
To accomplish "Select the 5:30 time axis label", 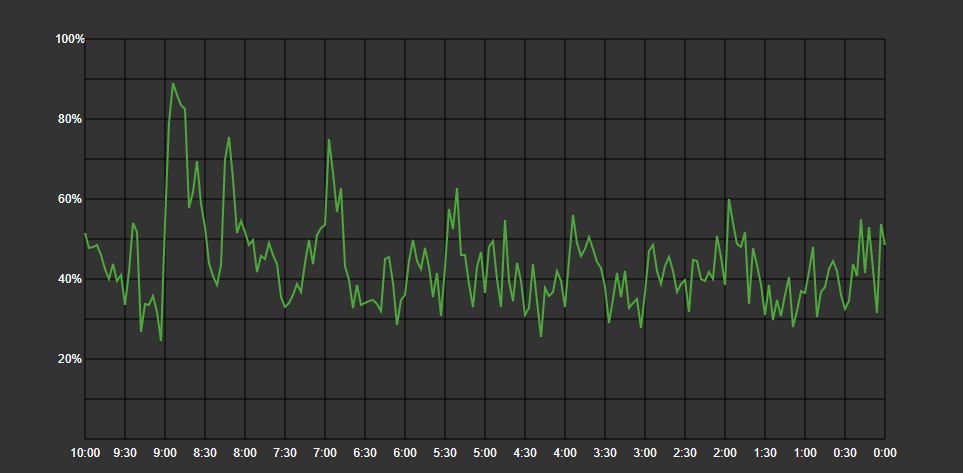I will click(445, 453).
